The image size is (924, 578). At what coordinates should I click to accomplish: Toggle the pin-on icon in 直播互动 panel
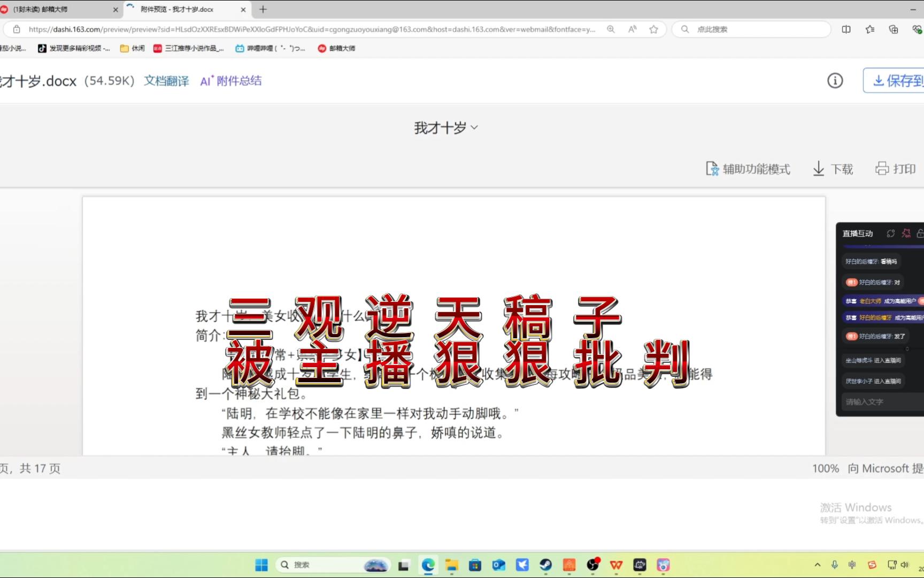tap(906, 233)
